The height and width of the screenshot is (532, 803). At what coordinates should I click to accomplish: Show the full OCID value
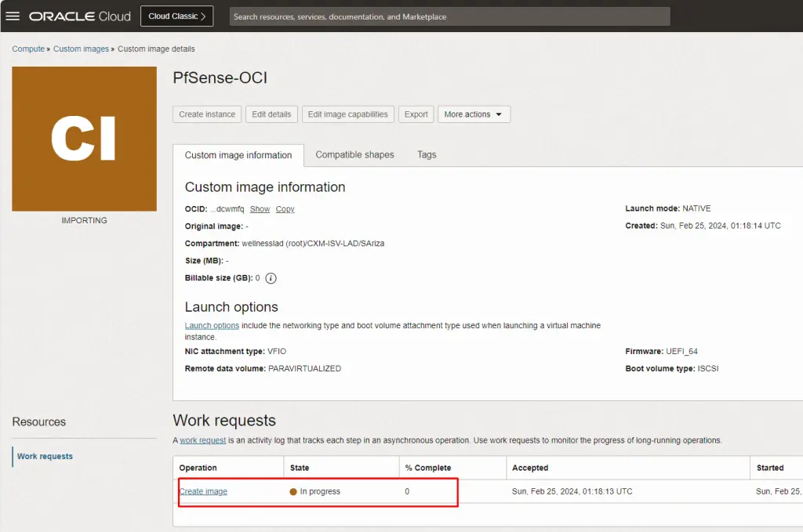point(260,208)
